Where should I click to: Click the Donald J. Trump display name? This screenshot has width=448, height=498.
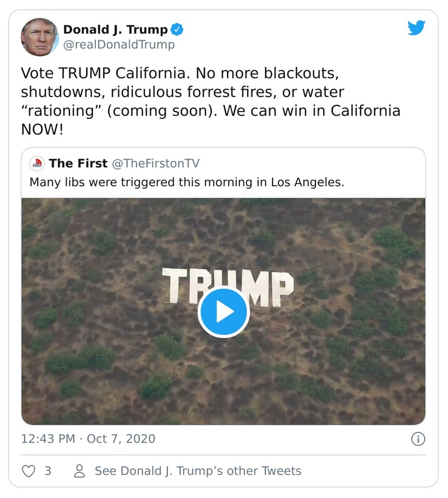(x=115, y=30)
